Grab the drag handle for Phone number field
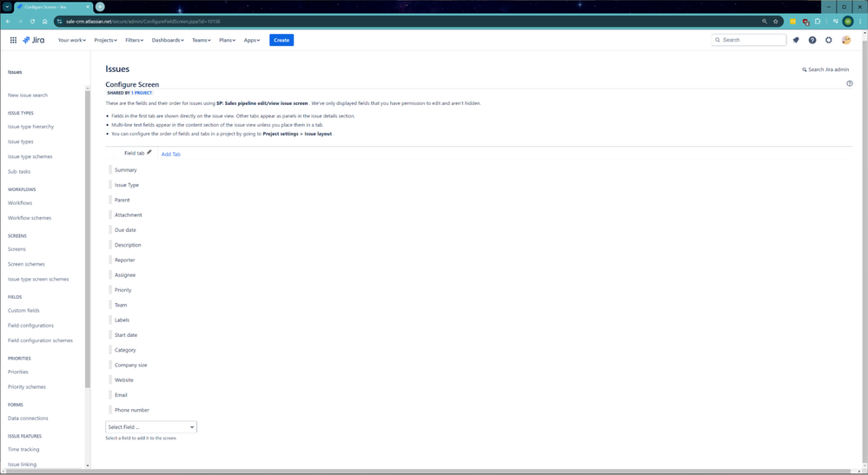 [110, 410]
